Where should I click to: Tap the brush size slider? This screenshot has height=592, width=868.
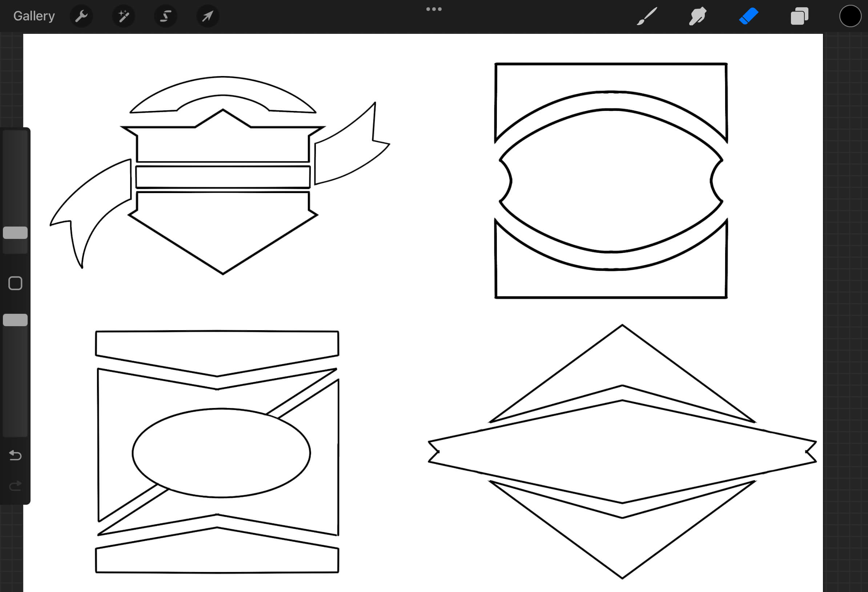click(x=15, y=232)
